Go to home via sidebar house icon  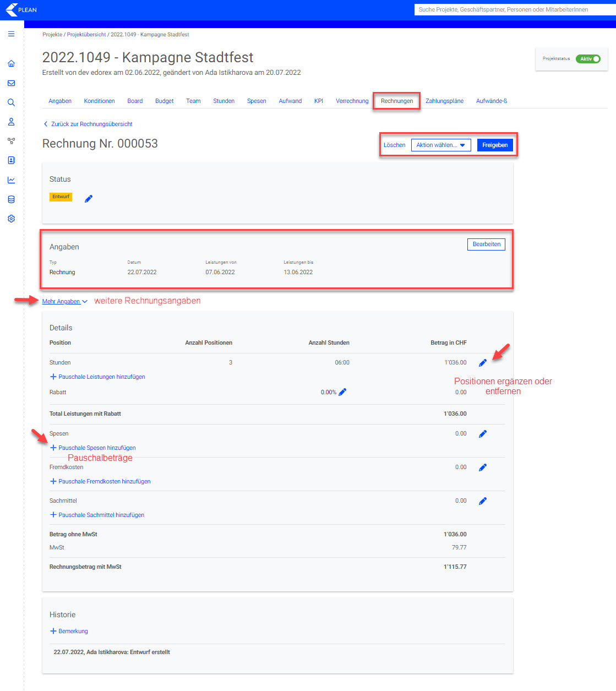pyautogui.click(x=11, y=64)
